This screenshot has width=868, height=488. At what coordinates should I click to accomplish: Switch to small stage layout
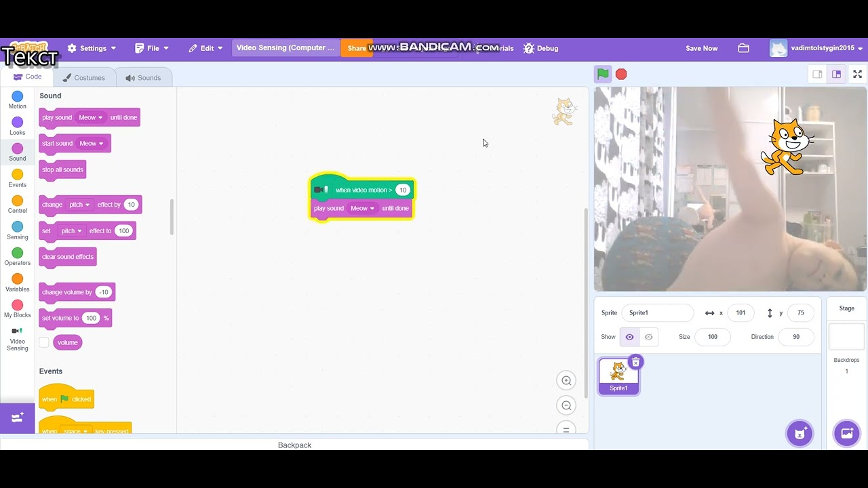817,75
